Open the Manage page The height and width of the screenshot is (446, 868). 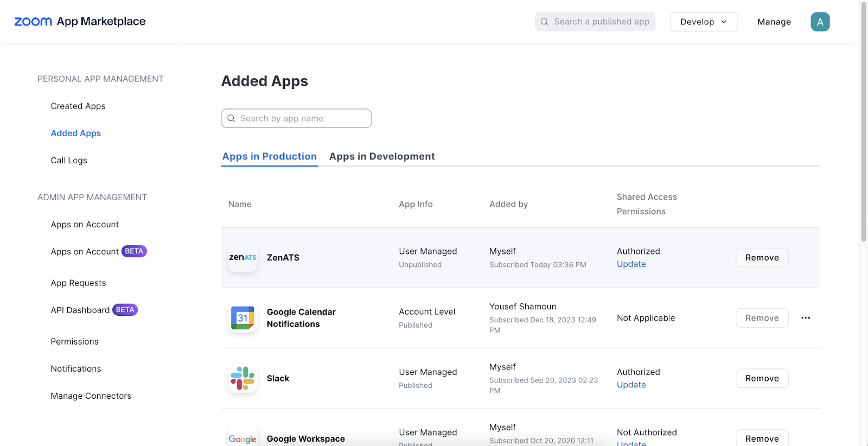[x=774, y=22]
